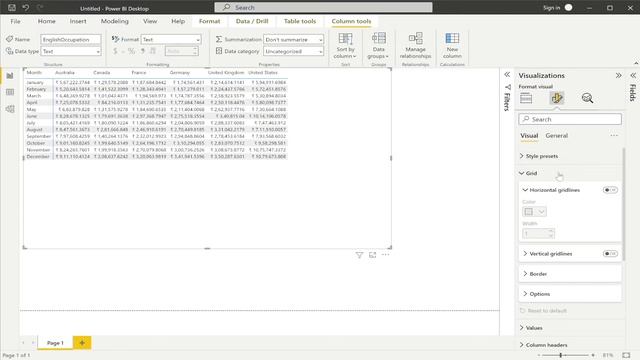Open Report view from left sidebar
The image size is (640, 360).
click(x=10, y=76)
